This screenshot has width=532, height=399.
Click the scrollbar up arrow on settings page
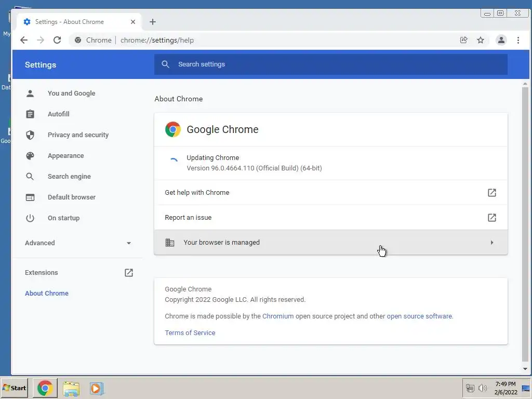[x=525, y=84]
